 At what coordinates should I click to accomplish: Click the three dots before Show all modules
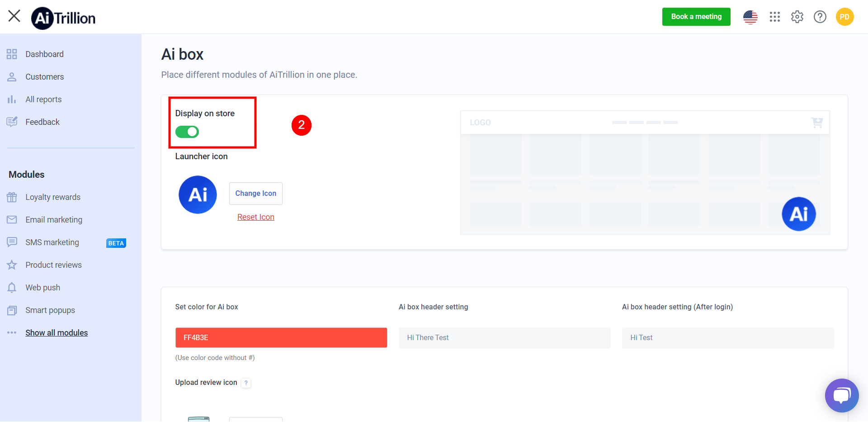coord(12,333)
